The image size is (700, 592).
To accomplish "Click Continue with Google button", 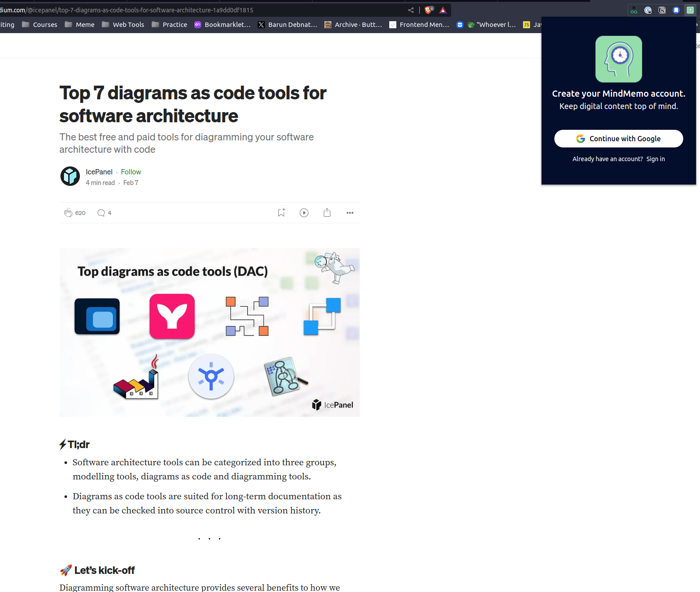I will click(x=618, y=139).
